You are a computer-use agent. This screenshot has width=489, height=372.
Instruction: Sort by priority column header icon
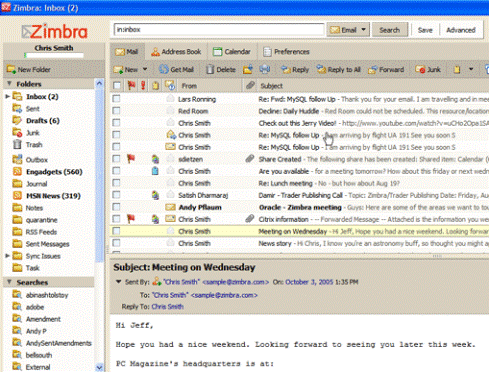(143, 86)
